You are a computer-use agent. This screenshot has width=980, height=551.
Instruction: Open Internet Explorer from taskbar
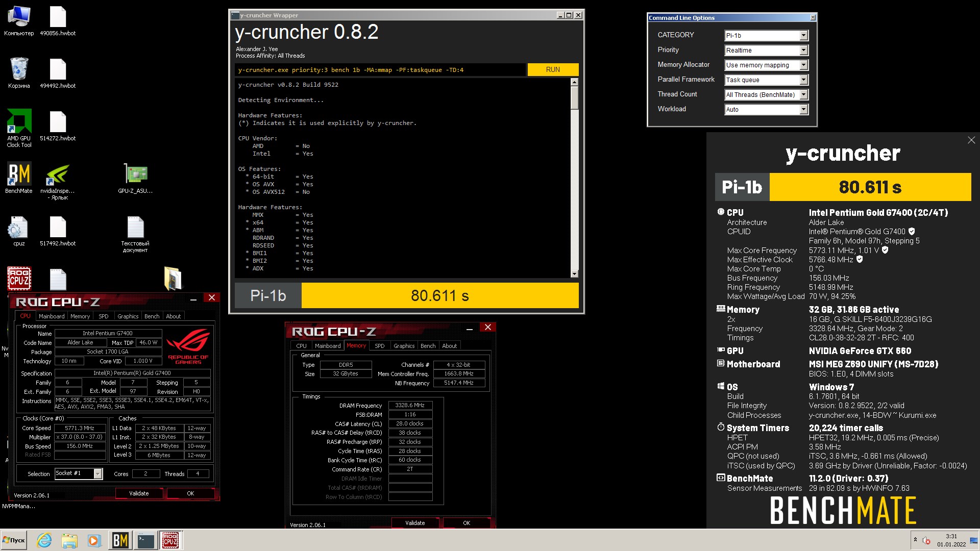click(44, 540)
